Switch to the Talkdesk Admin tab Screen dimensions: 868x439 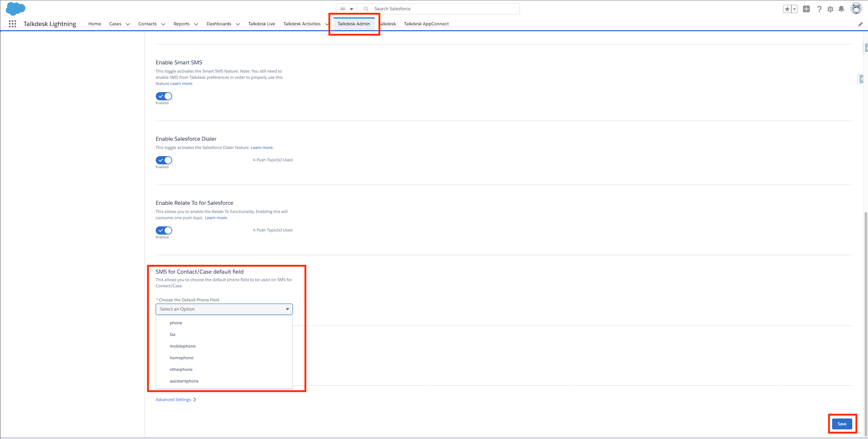click(354, 24)
